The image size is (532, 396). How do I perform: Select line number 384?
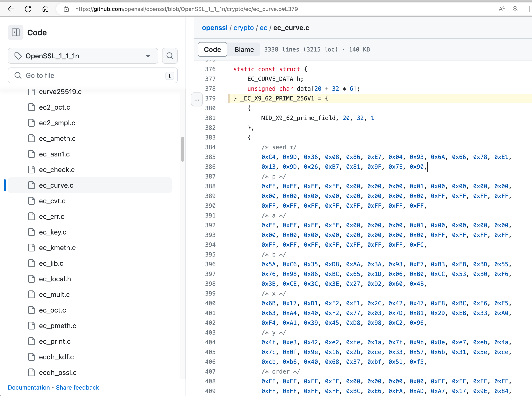[211, 147]
